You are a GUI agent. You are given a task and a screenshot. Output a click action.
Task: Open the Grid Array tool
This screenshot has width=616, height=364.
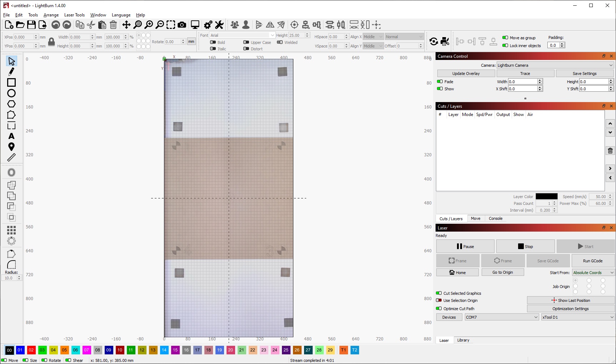point(11,230)
